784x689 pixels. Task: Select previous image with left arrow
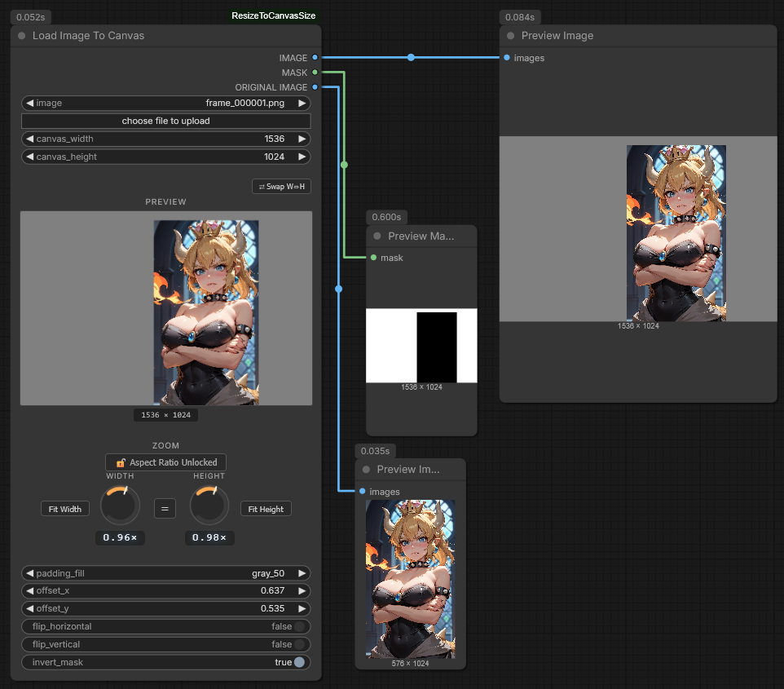point(30,103)
